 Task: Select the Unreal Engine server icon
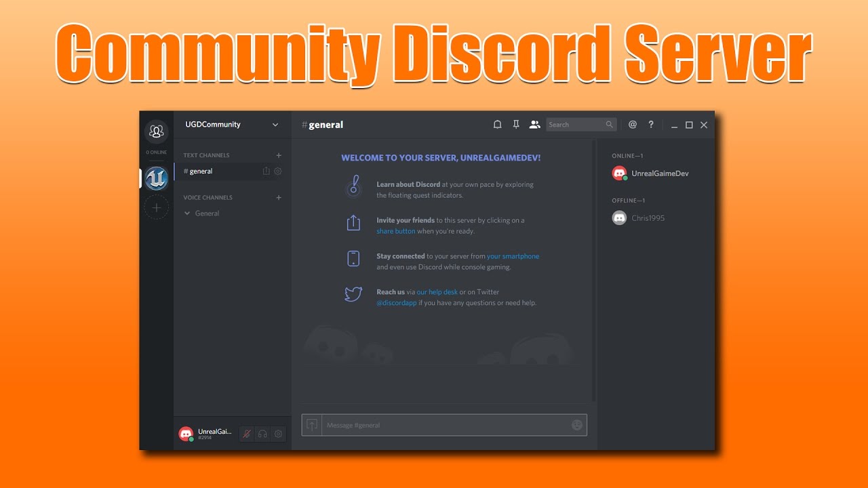[x=156, y=178]
